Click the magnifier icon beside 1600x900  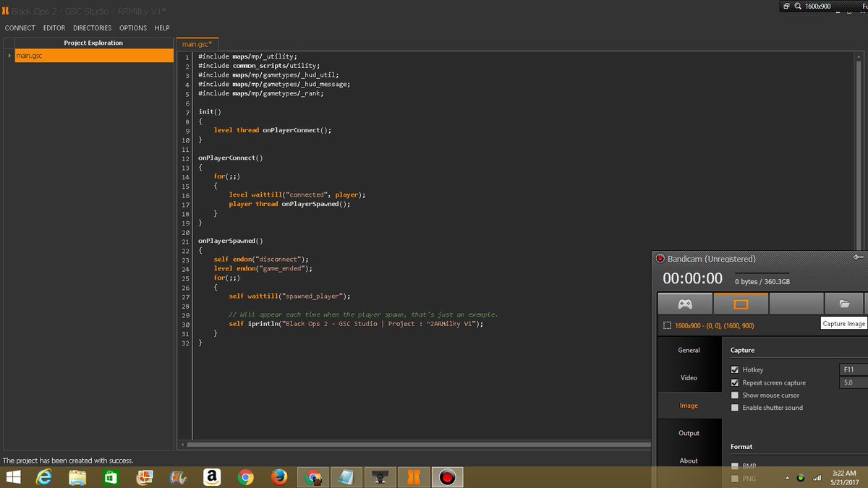798,7
